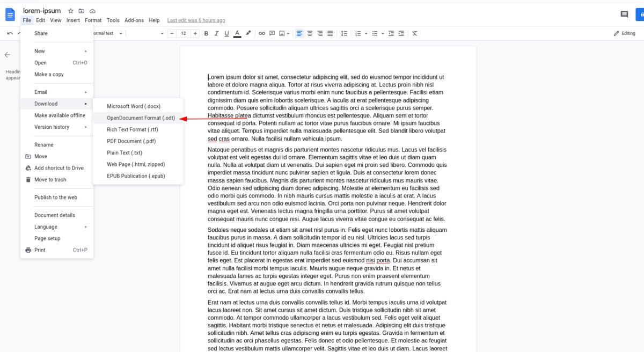Click the move to folder icon
644x352 pixels.
pyautogui.click(x=82, y=11)
